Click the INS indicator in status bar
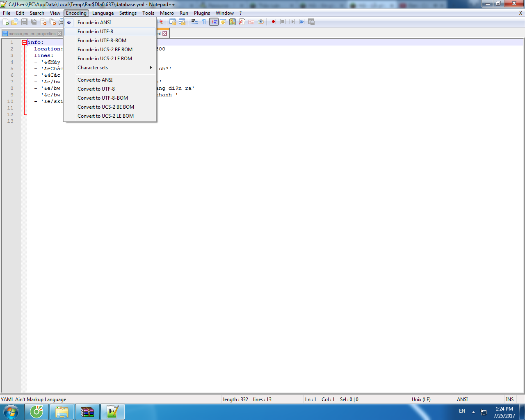 pos(510,399)
